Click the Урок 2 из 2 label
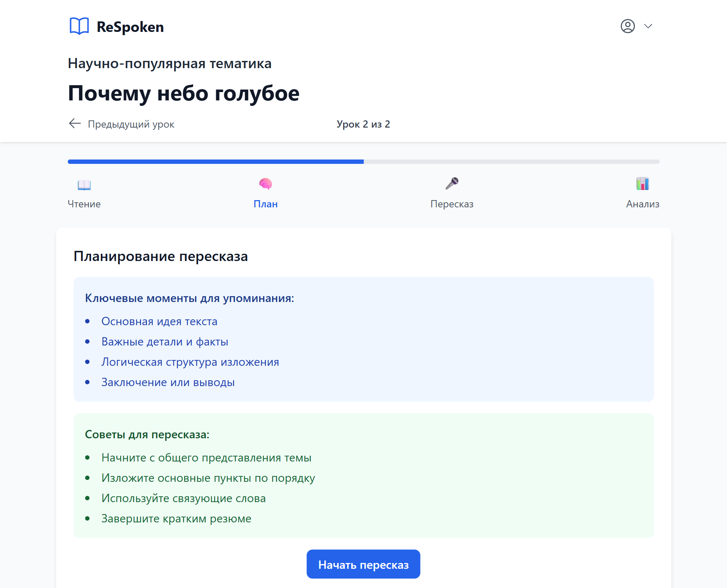The image size is (727, 588). coord(363,124)
